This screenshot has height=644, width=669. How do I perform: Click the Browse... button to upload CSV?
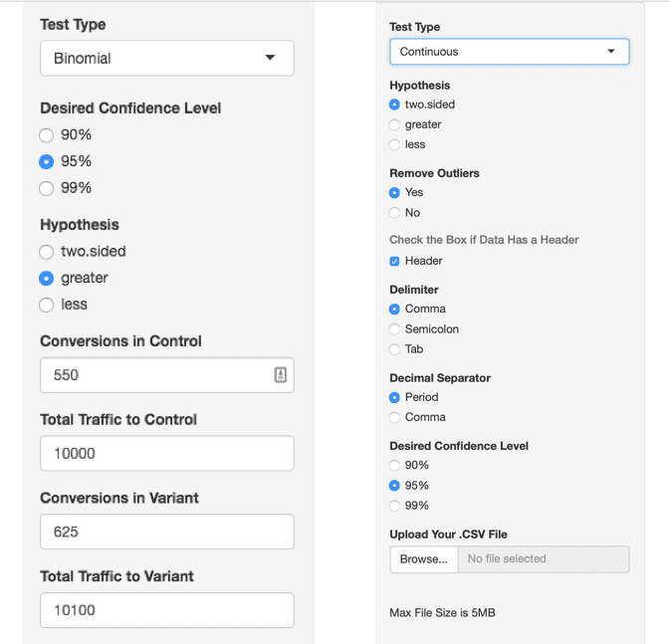click(423, 559)
